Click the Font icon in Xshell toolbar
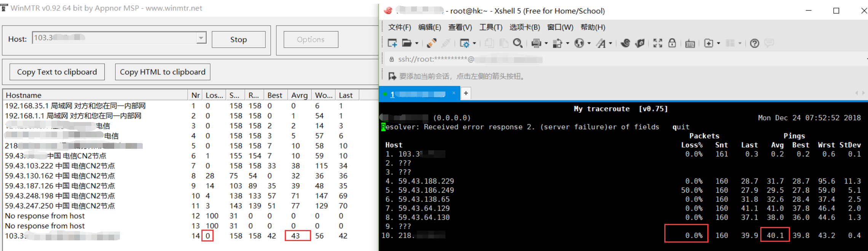The height and width of the screenshot is (251, 868). coord(601,43)
